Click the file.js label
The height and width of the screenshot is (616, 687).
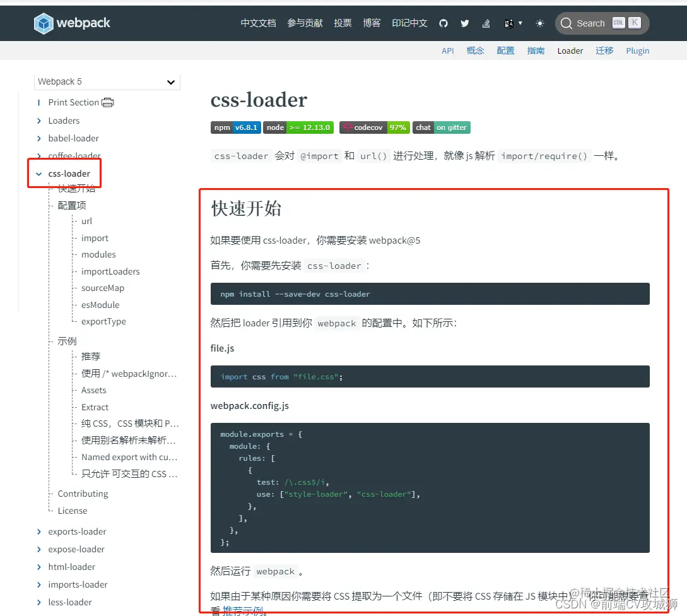[x=223, y=348]
